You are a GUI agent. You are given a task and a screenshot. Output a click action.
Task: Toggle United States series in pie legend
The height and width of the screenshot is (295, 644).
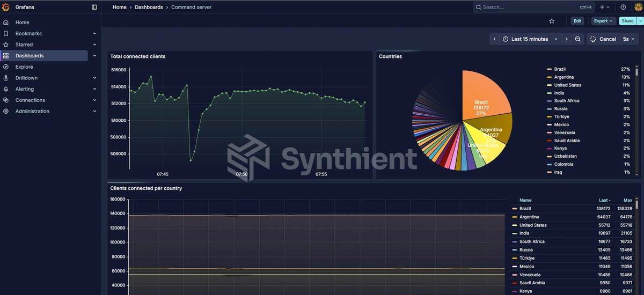click(567, 85)
